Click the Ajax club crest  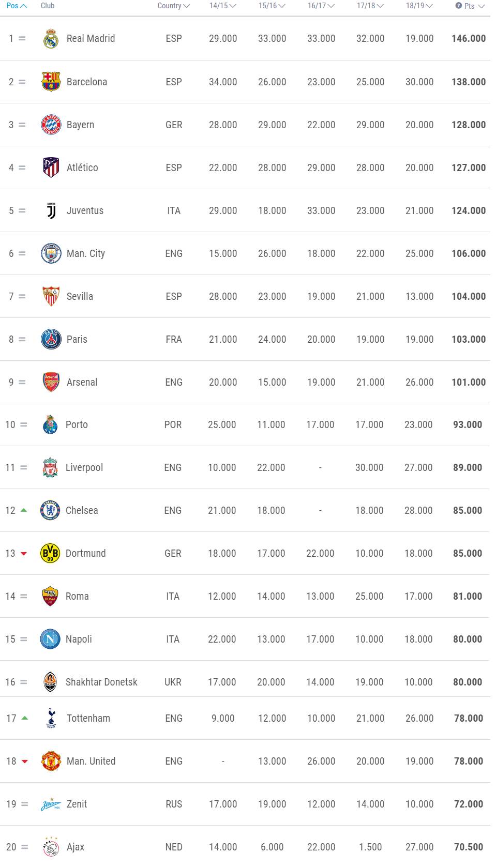tap(51, 847)
